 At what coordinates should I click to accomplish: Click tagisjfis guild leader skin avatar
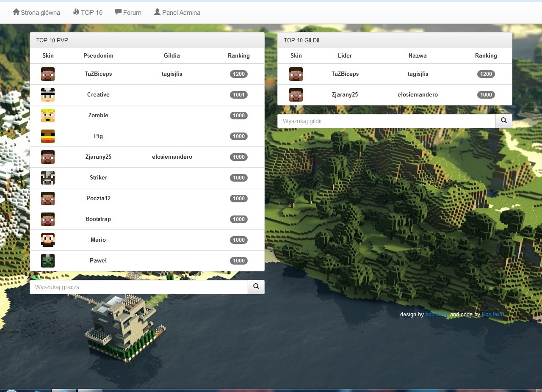296,74
